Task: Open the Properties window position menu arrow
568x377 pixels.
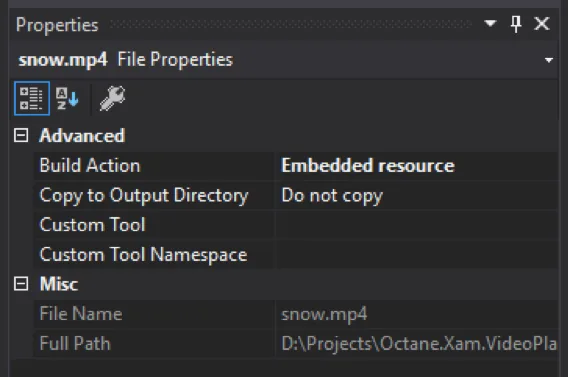Action: 490,24
